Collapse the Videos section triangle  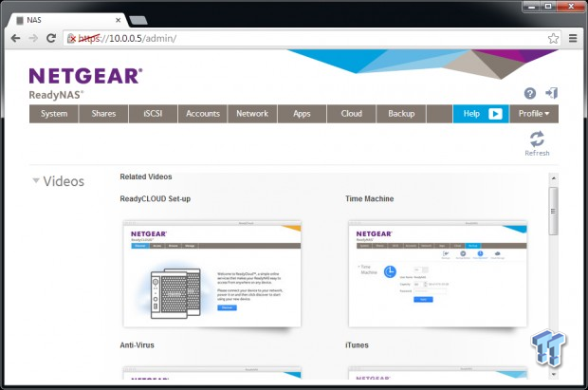coord(36,180)
